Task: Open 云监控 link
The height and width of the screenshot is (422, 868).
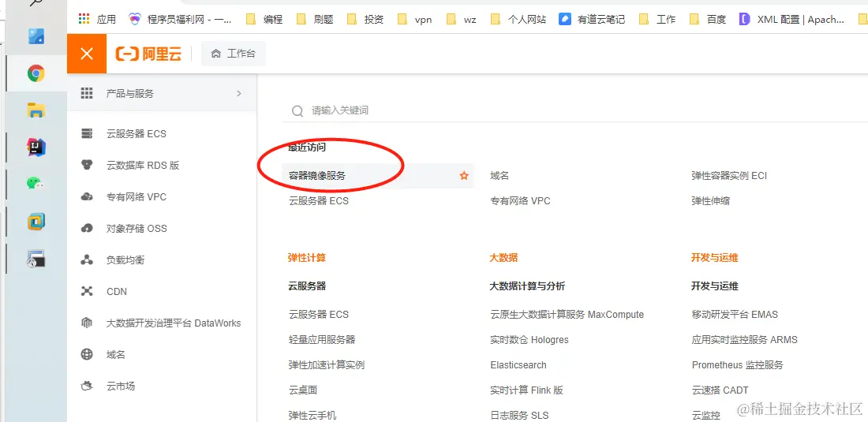Action: [x=705, y=416]
